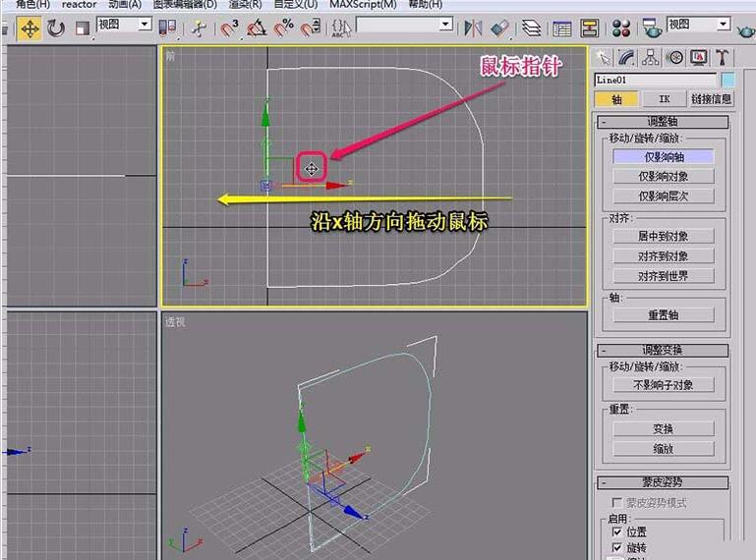Click the 缩放 reset button
The image size is (756, 560).
(664, 449)
